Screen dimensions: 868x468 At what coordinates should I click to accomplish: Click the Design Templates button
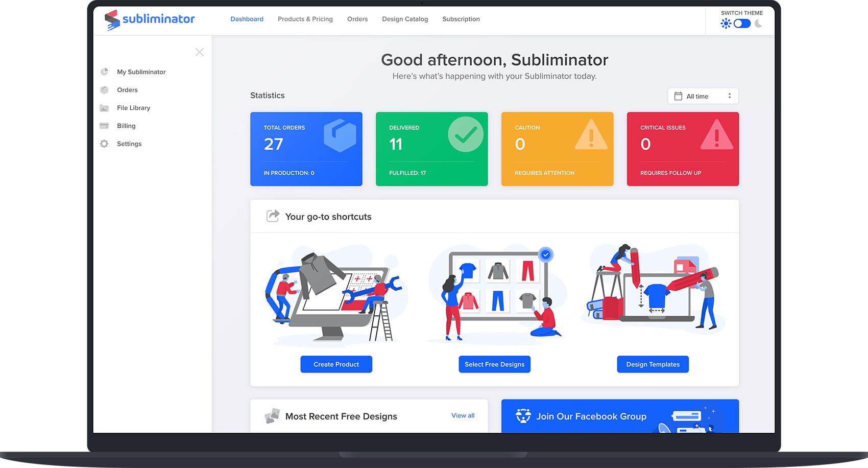[x=653, y=364]
